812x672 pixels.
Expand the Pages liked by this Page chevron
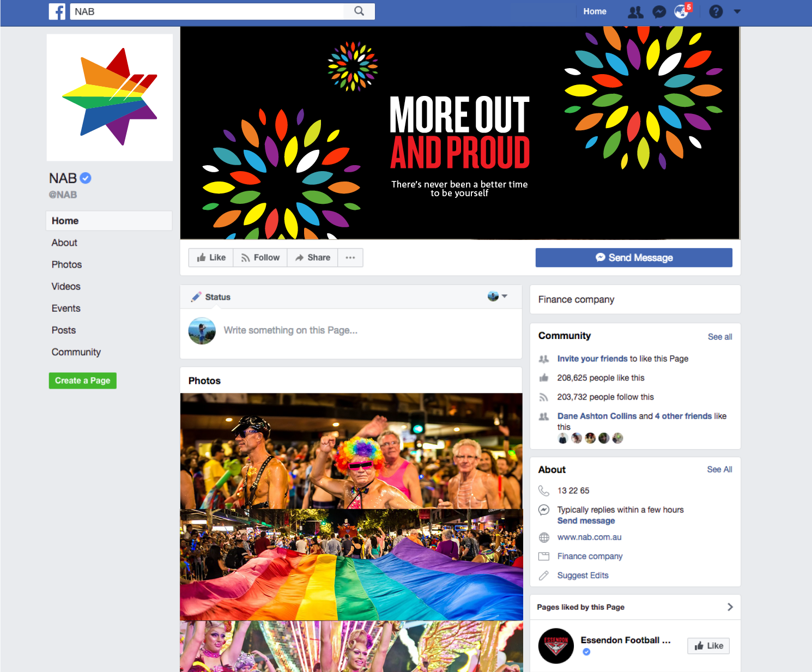[x=730, y=607]
